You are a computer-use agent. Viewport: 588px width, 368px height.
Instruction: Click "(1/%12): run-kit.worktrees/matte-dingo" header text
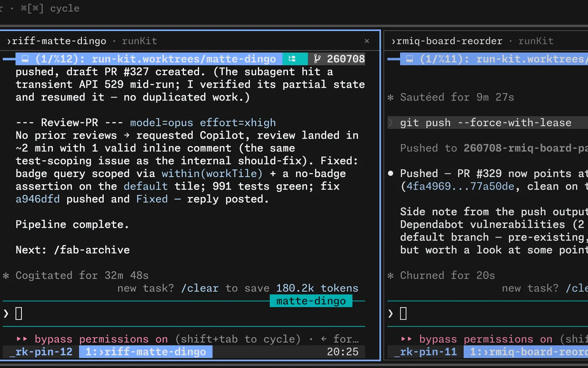point(155,59)
